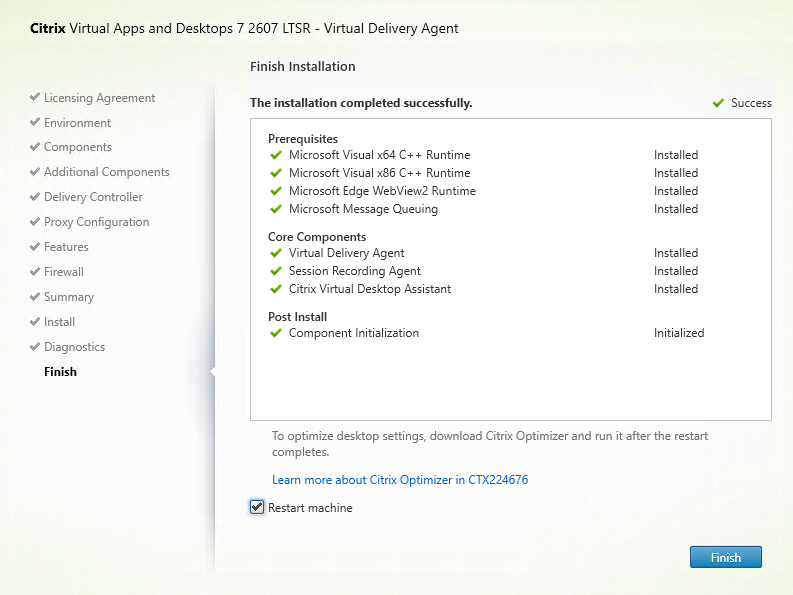Image resolution: width=793 pixels, height=595 pixels.
Task: Click checkmark beside Microsoft Visual x64 C++ Runtime
Action: pos(276,155)
